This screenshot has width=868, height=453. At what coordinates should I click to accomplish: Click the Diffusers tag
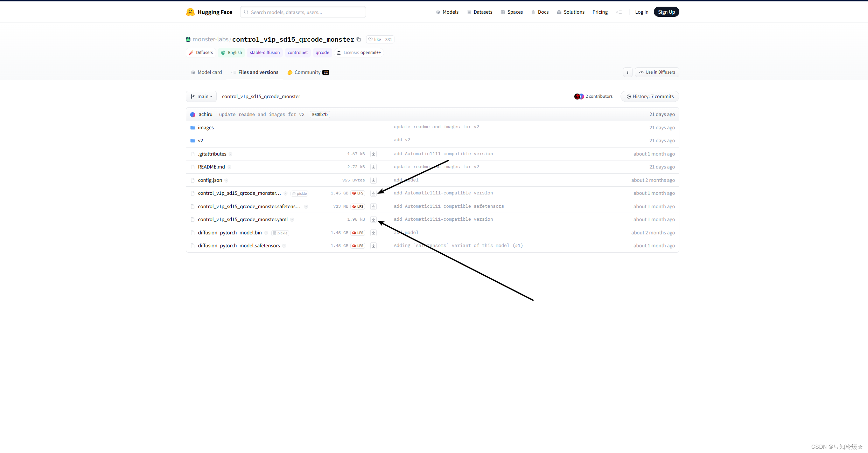201,53
